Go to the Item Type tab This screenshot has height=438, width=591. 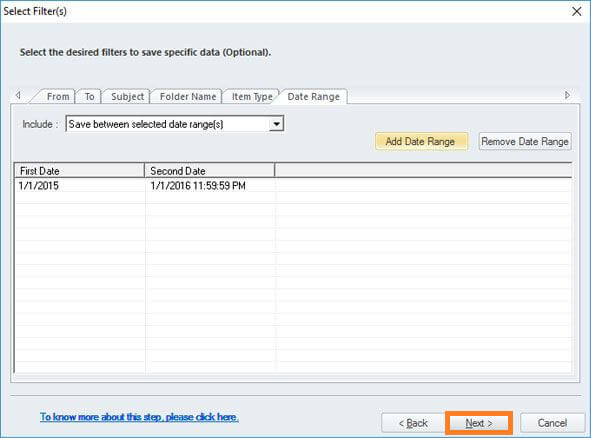tap(252, 96)
